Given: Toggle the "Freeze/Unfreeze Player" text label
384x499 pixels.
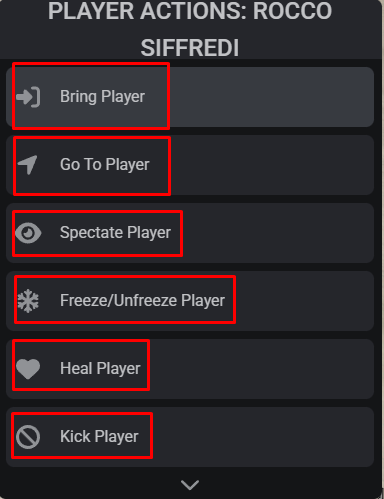Looking at the screenshot, I should (142, 300).
